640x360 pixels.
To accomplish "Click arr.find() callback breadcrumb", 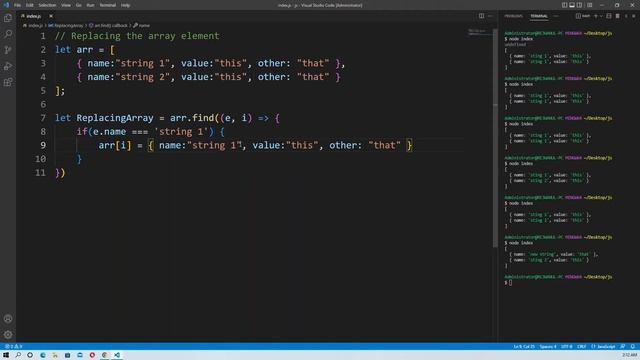I will point(109,25).
